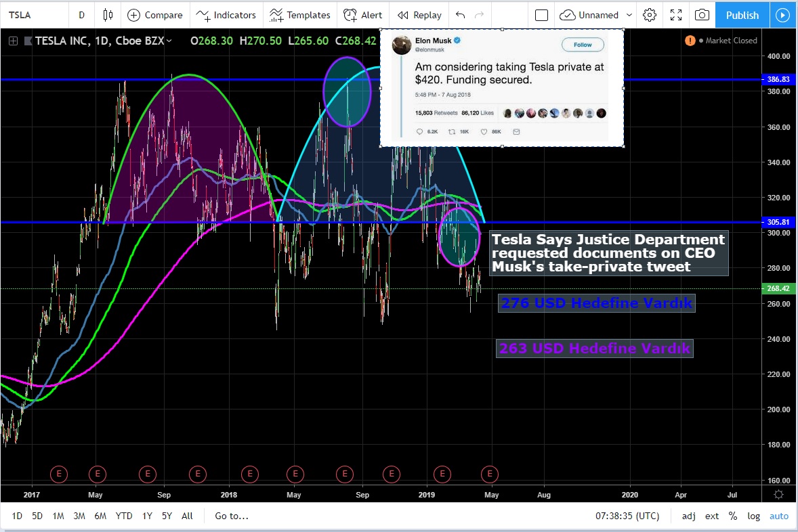Click the UTC clock timezone

point(627,516)
